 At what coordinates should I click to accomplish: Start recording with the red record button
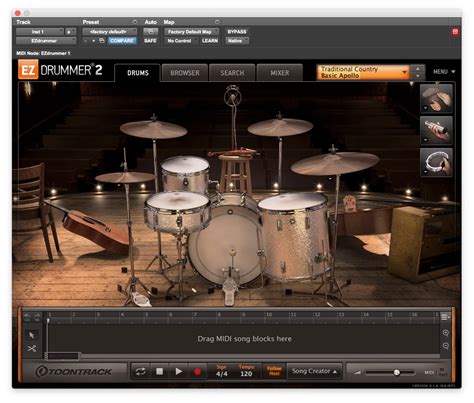point(198,371)
